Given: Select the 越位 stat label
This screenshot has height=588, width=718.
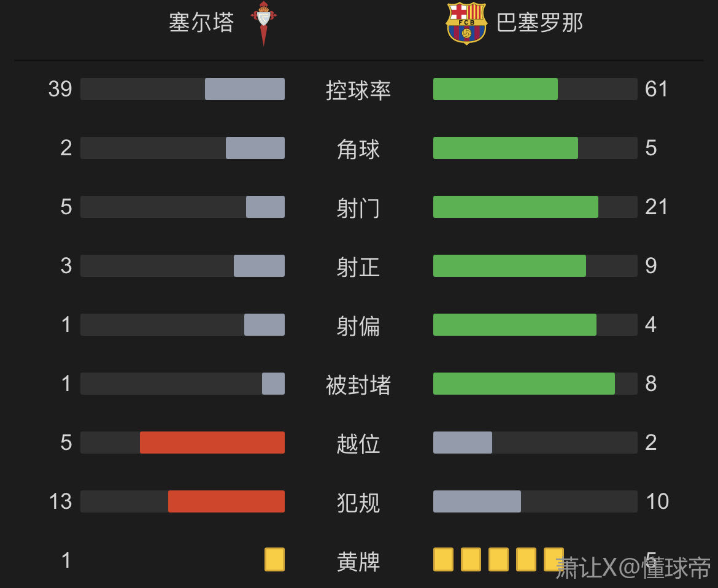Looking at the screenshot, I should click(358, 444).
